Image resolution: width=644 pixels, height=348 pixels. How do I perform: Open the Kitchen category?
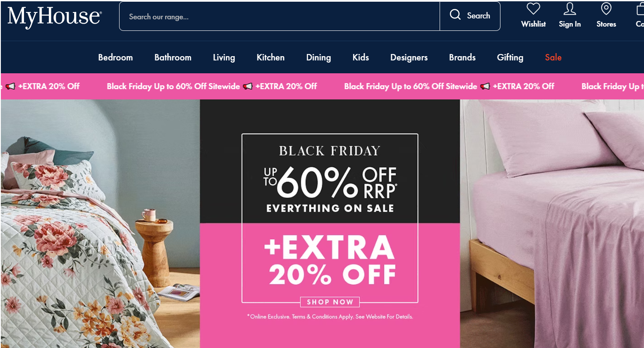click(x=270, y=57)
